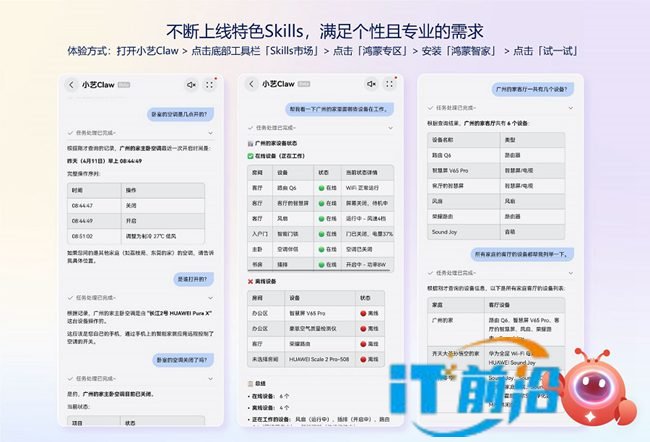Collapse second 任务处理已完成 chevron in left panel
This screenshot has width=650, height=442.
[210, 297]
